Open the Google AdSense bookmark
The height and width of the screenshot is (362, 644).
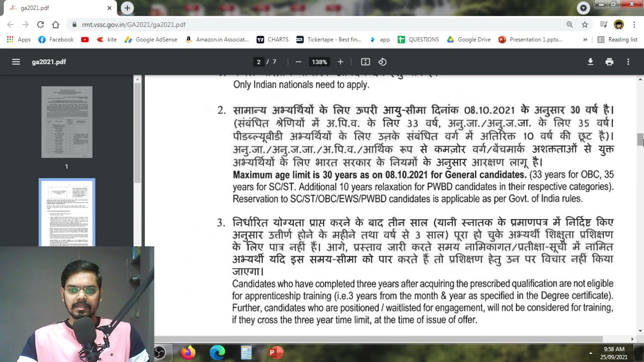150,39
